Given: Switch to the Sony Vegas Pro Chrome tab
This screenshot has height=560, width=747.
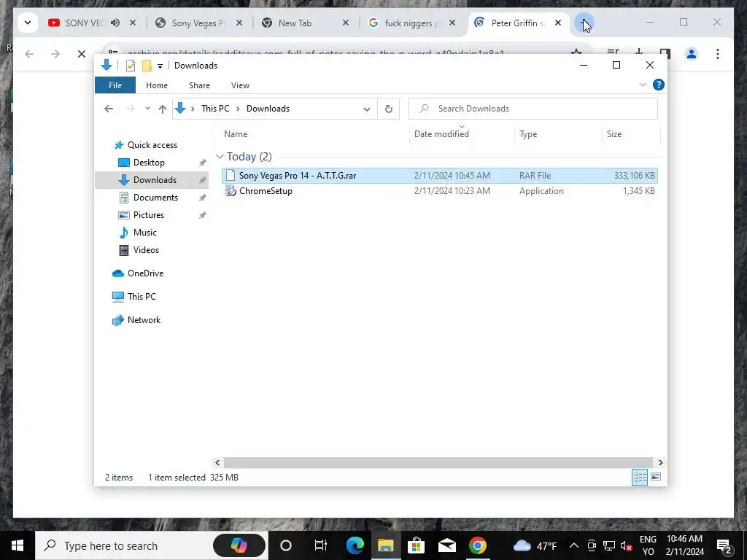Looking at the screenshot, I should point(199,23).
